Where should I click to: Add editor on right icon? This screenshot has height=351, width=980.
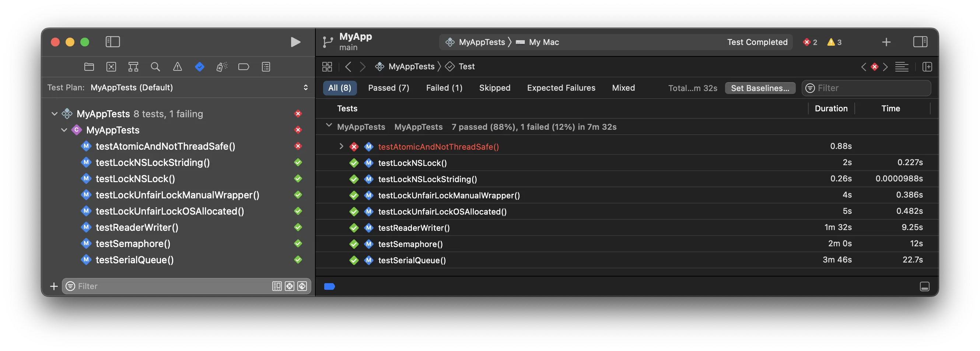927,67
